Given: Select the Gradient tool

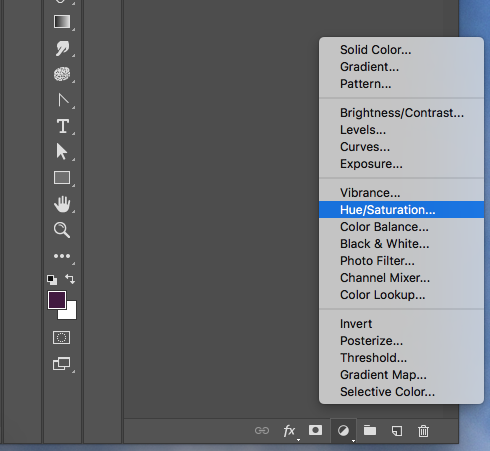Looking at the screenshot, I should pyautogui.click(x=62, y=22).
